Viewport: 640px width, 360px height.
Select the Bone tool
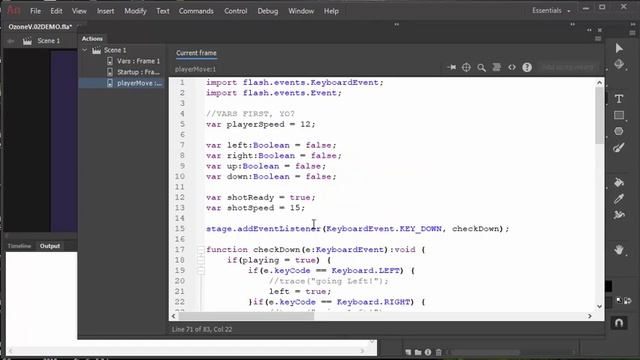tap(619, 215)
